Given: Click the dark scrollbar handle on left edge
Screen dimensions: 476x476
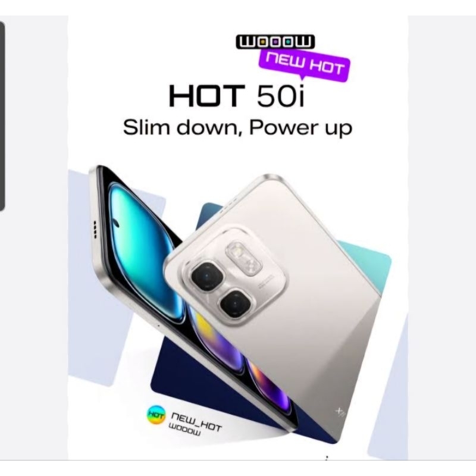Looking at the screenshot, I should tap(2, 116).
